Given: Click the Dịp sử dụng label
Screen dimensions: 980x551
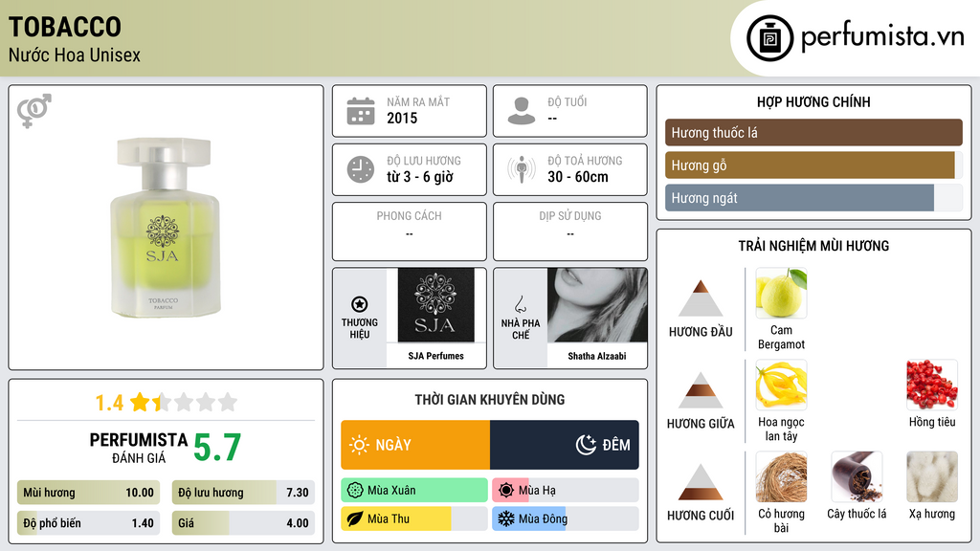Looking at the screenshot, I should pyautogui.click(x=570, y=215).
